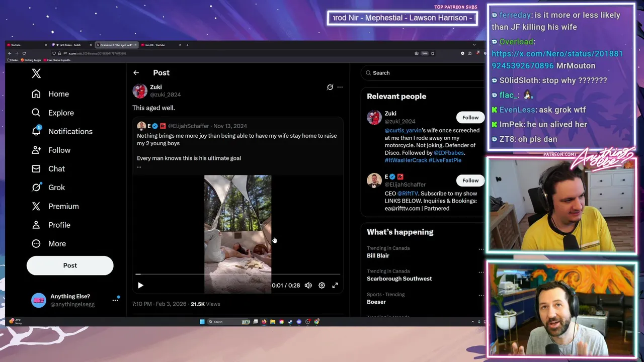The height and width of the screenshot is (362, 644).
Task: Open the Dailies bookmarks folder
Action: pyautogui.click(x=13, y=60)
